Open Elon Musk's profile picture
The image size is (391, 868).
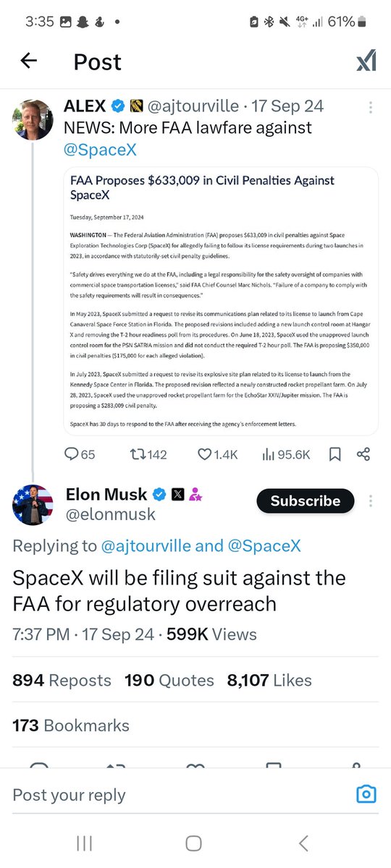click(33, 505)
